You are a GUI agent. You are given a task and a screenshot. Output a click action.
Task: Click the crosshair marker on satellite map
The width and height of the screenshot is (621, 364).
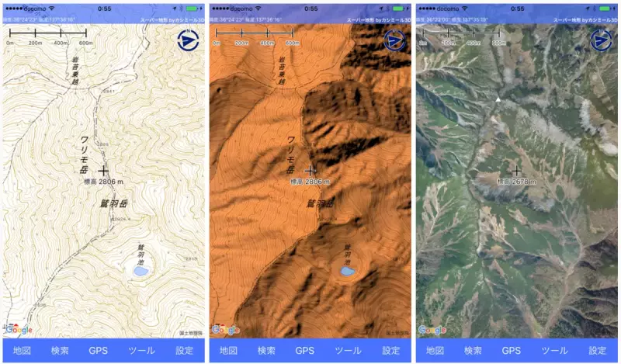[x=516, y=171]
